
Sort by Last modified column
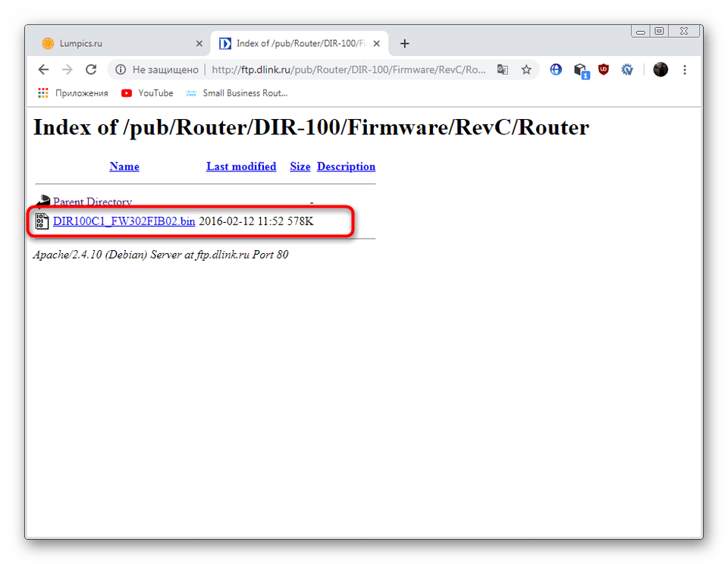[x=241, y=167]
